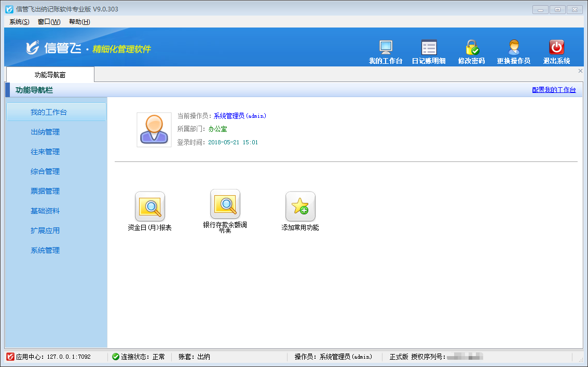Open the 帮助(H) menu
Image resolution: width=588 pixels, height=367 pixels.
click(79, 22)
